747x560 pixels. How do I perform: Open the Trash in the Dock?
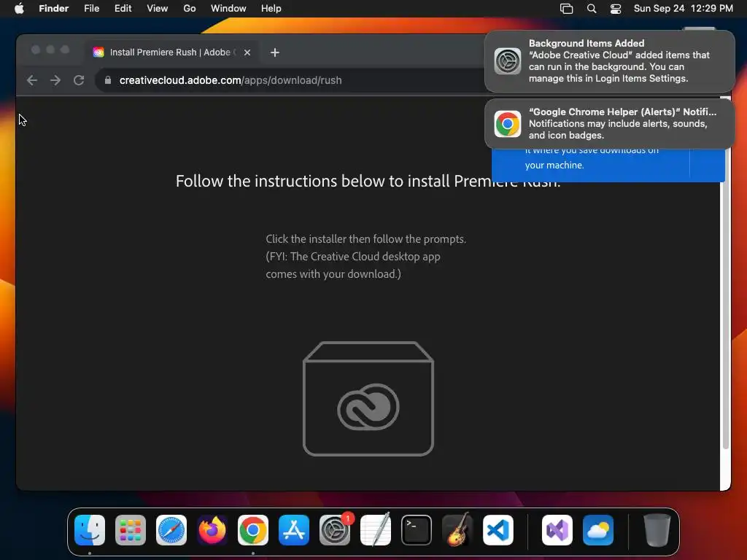click(x=657, y=530)
